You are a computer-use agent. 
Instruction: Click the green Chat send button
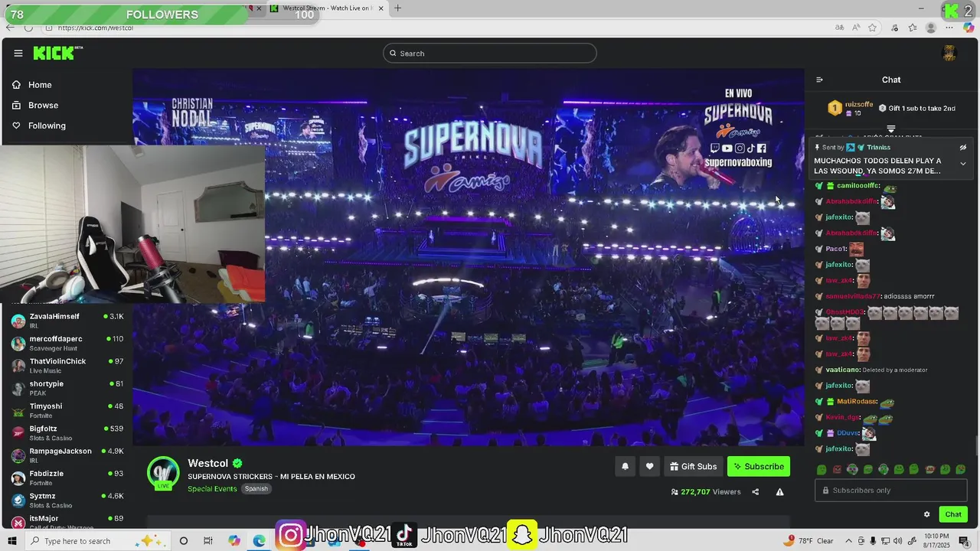[953, 514]
